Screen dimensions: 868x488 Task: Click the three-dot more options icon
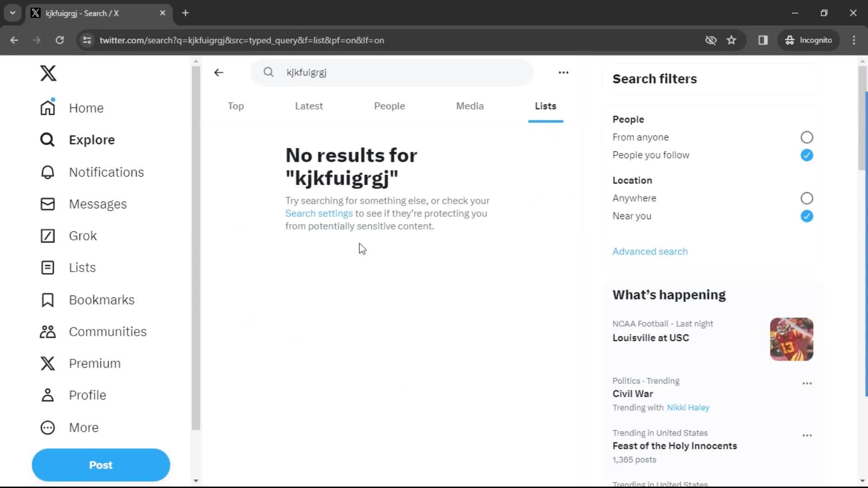point(563,72)
